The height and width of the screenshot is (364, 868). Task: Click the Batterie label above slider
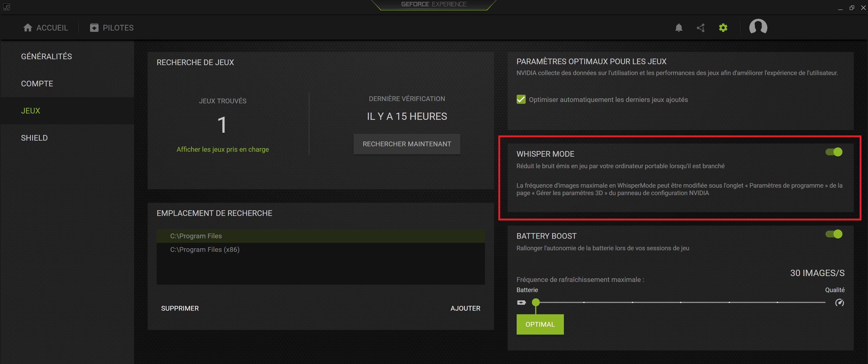(x=527, y=290)
